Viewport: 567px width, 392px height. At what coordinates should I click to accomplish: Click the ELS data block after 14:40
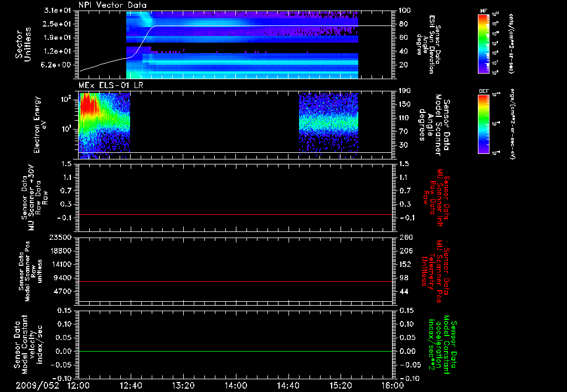(x=328, y=125)
